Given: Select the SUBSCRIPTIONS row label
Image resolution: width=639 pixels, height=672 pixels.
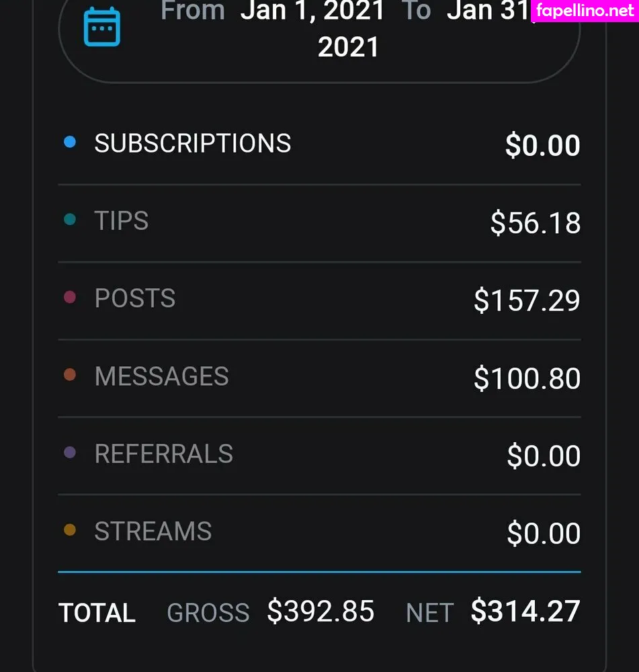Looking at the screenshot, I should point(193,143).
